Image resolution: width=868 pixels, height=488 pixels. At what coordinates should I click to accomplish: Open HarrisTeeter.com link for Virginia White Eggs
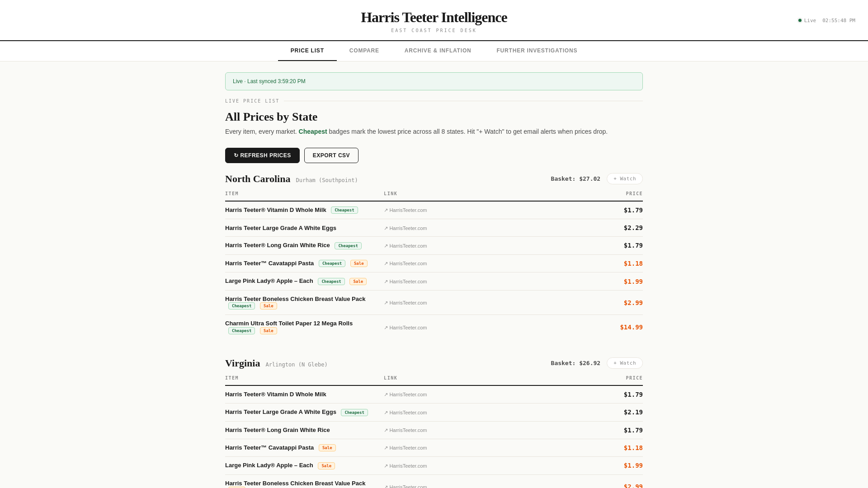click(406, 413)
